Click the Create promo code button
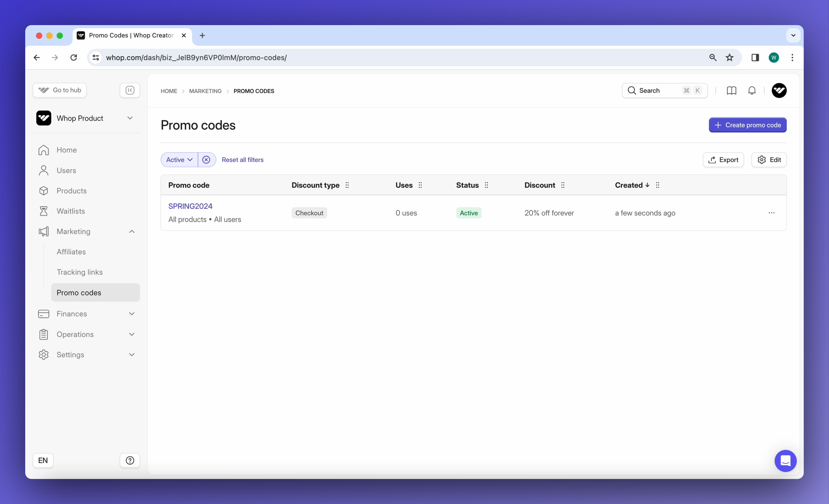Viewport: 829px width, 504px height. click(748, 125)
